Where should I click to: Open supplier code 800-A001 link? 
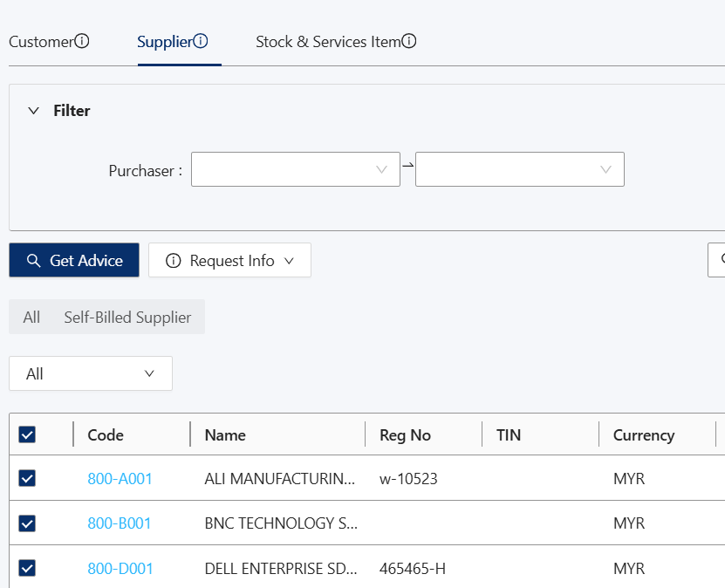pos(120,479)
